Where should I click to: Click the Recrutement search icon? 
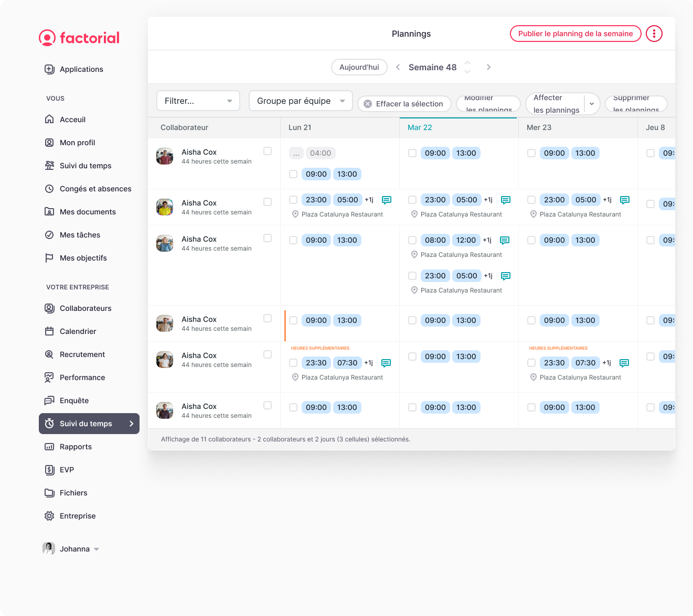tap(49, 354)
